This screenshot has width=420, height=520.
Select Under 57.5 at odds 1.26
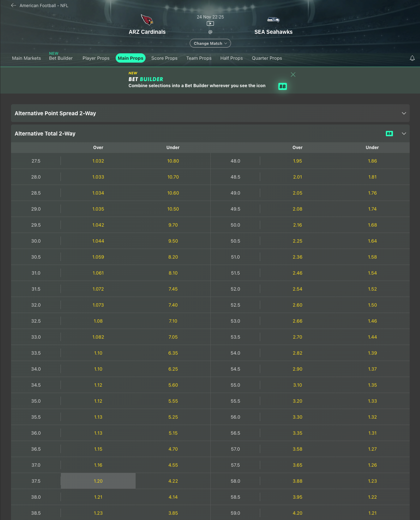coord(372,465)
